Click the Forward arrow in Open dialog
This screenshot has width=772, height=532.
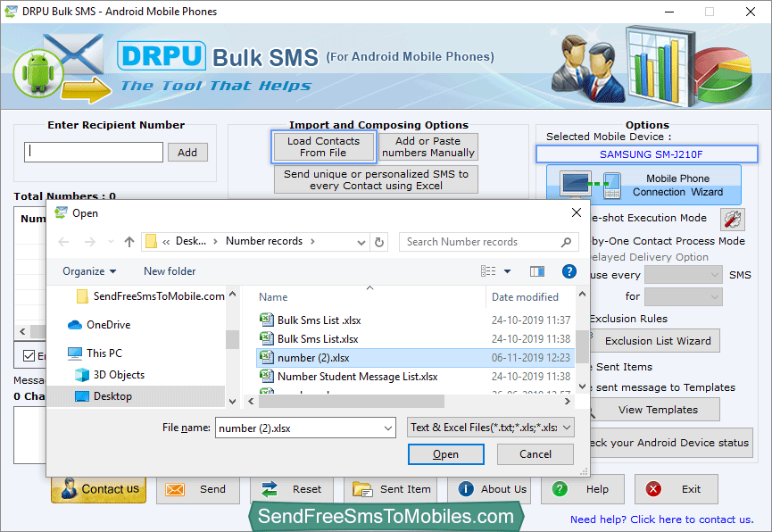point(89,242)
